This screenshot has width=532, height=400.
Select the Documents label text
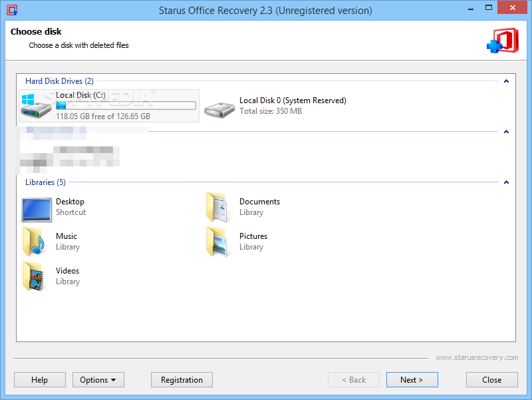click(259, 202)
